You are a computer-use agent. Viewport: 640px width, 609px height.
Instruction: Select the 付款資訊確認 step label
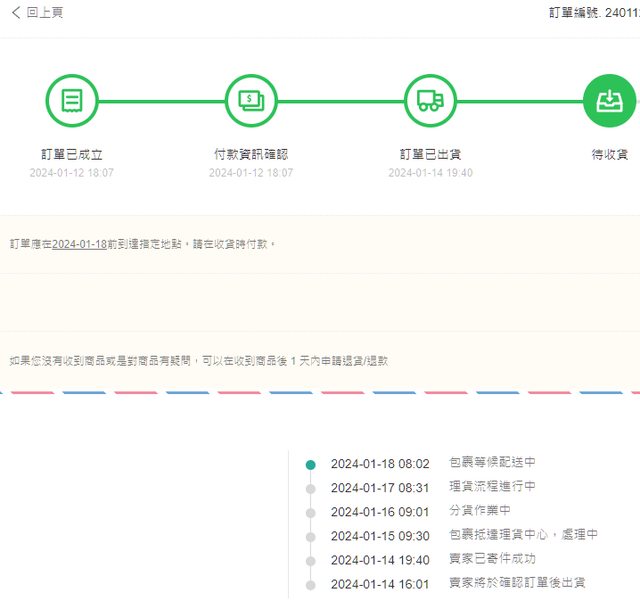[x=251, y=155]
